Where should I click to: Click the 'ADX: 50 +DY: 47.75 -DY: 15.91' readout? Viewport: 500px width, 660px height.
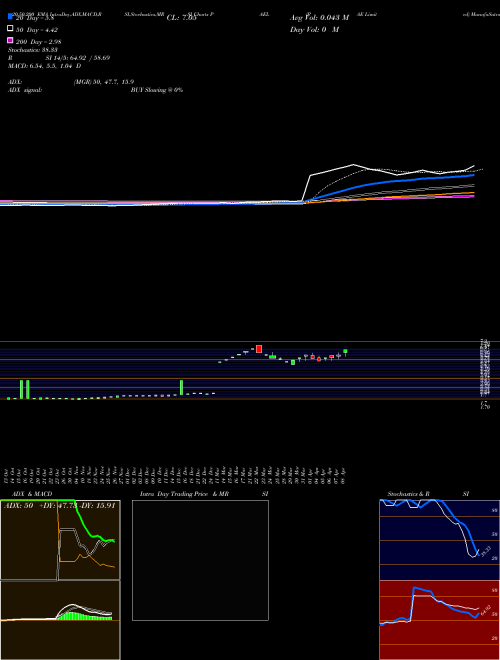(59, 506)
